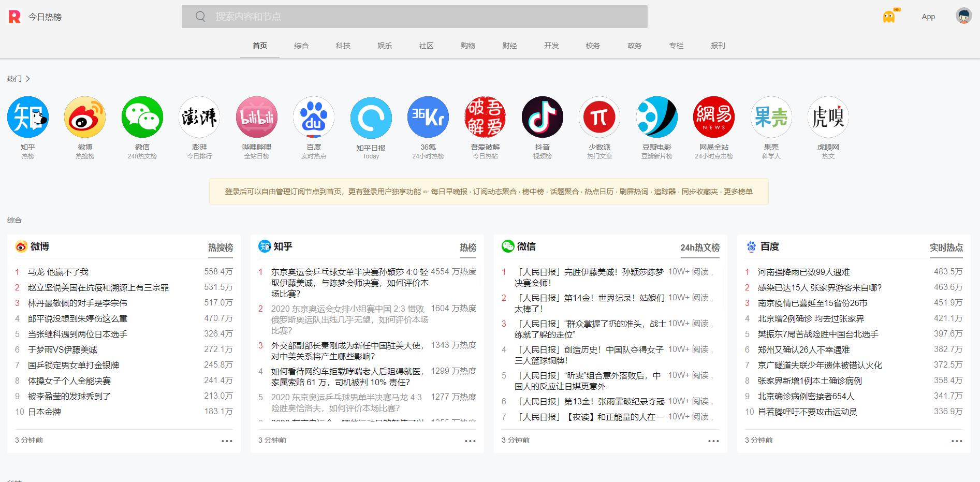Open the Baidu 百度 realtime hotspot icon

(x=314, y=117)
